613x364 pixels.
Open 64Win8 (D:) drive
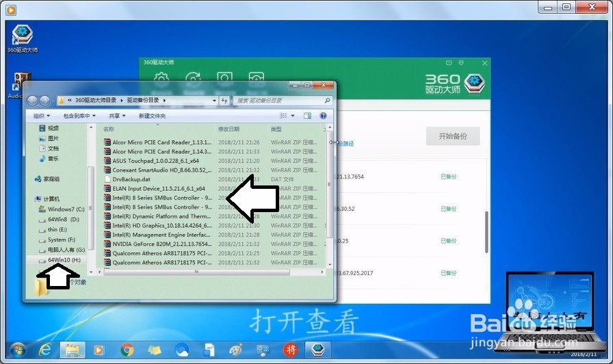(59, 220)
